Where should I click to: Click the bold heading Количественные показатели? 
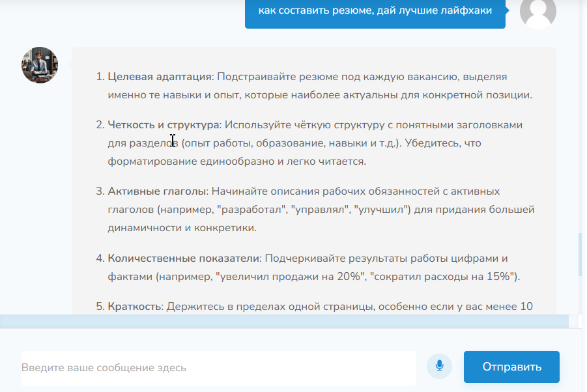184,259
